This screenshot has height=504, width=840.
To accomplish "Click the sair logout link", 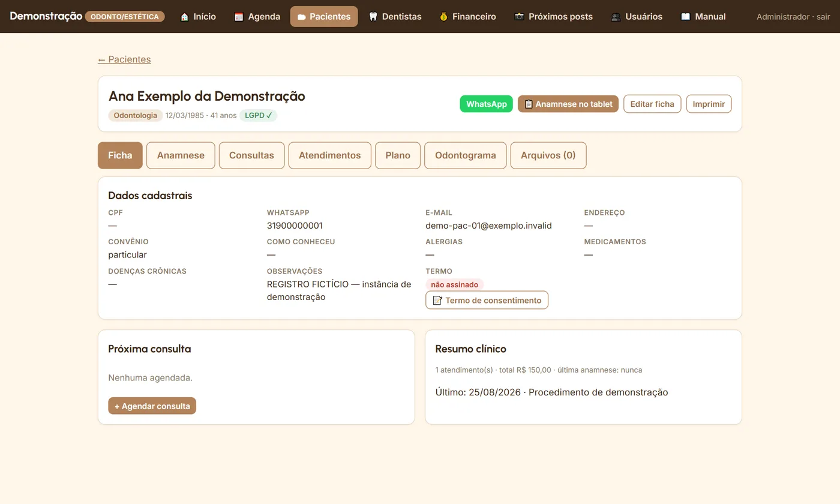I will pyautogui.click(x=823, y=17).
